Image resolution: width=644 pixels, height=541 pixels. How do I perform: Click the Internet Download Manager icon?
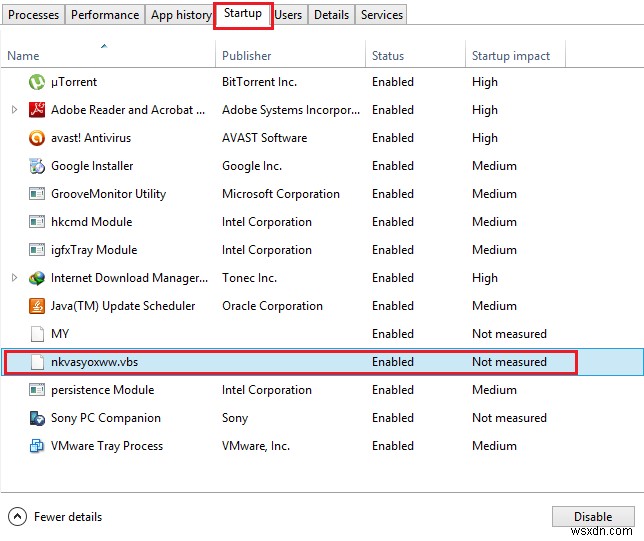pos(37,278)
